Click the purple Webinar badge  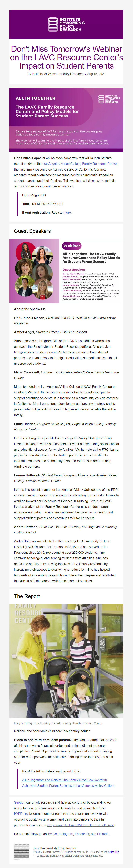[72, 246]
